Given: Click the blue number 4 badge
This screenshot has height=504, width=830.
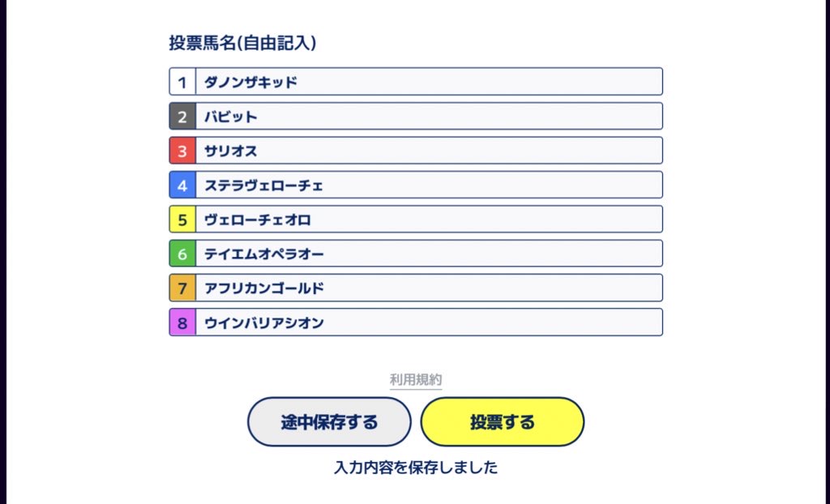Looking at the screenshot, I should pyautogui.click(x=182, y=186).
